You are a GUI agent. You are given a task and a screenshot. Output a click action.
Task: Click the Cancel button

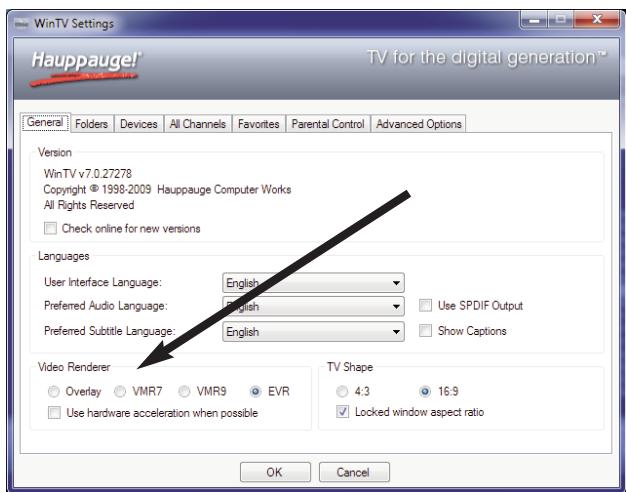pos(354,472)
